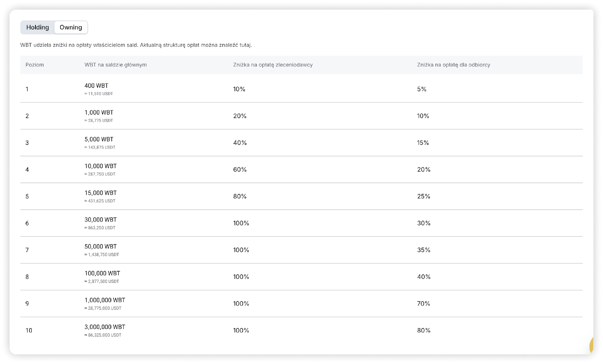603x364 pixels.
Task: Click the 30,000 WBT amount
Action: (x=101, y=220)
